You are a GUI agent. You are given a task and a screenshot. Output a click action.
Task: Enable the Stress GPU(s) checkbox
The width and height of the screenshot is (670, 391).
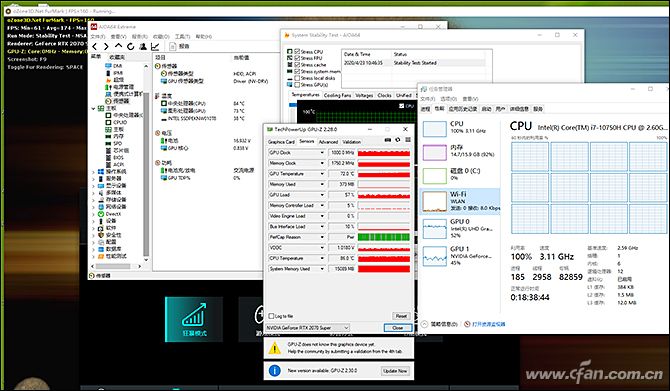tap(297, 85)
